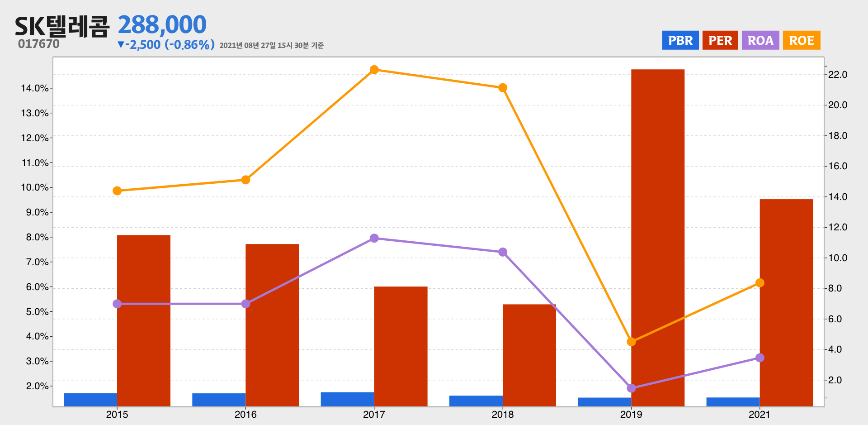The width and height of the screenshot is (868, 425).
Task: Click the 14.0% left axis label
Action: (x=35, y=88)
